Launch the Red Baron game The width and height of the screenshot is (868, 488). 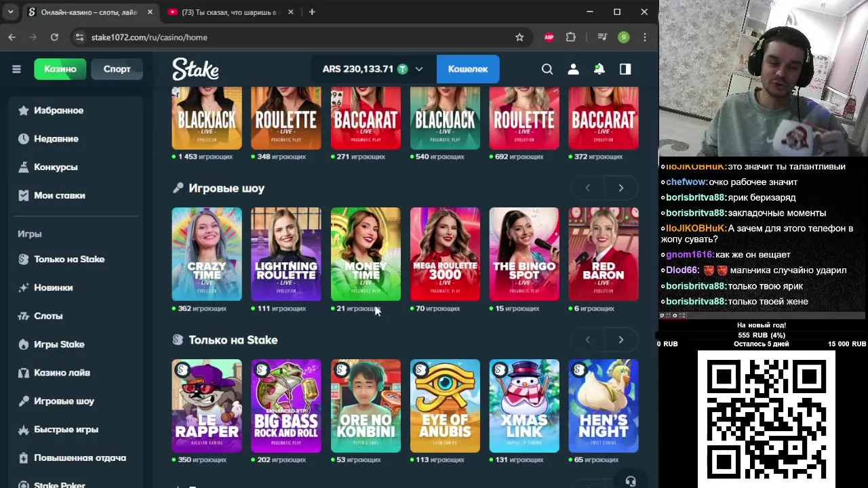[x=604, y=254]
